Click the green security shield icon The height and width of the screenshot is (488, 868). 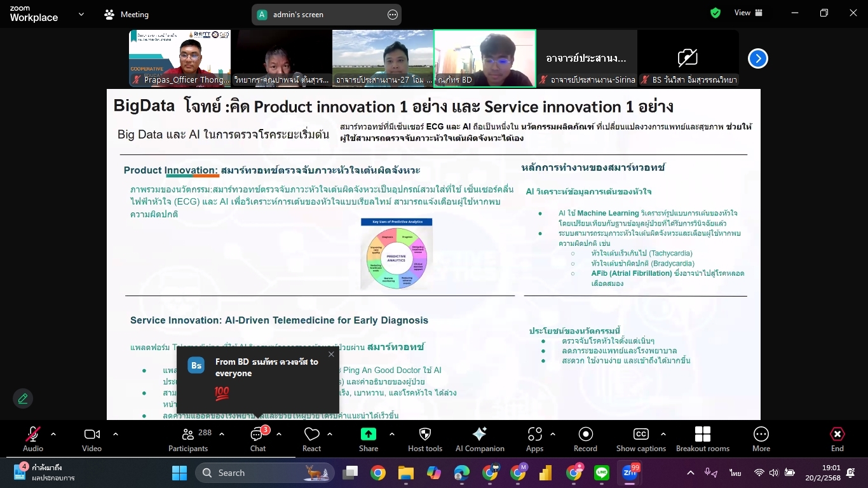(715, 13)
